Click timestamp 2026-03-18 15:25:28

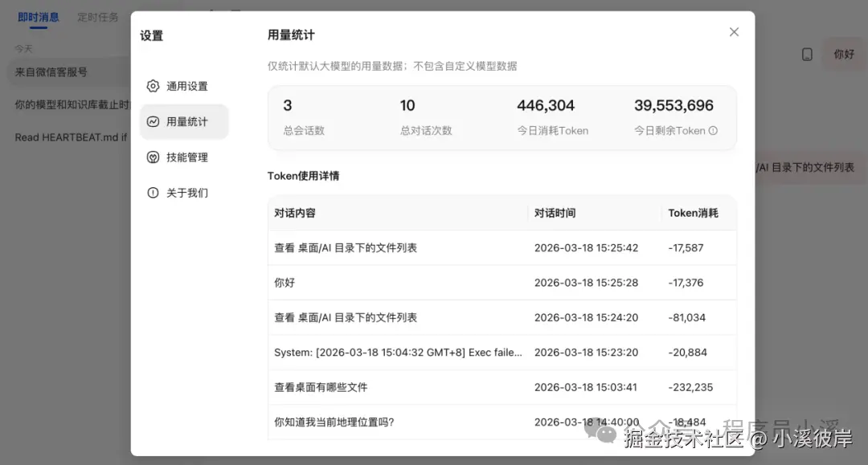point(586,283)
